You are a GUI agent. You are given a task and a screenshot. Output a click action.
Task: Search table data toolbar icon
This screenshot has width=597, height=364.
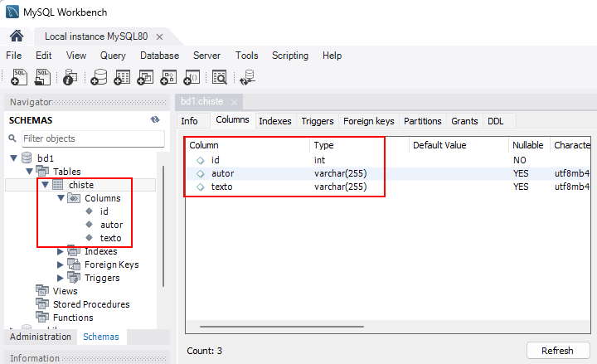point(219,77)
